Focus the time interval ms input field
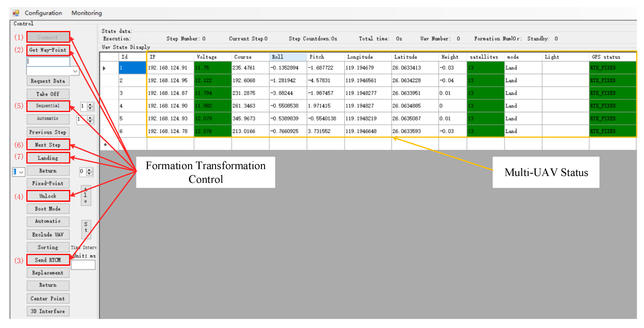 pos(83,265)
